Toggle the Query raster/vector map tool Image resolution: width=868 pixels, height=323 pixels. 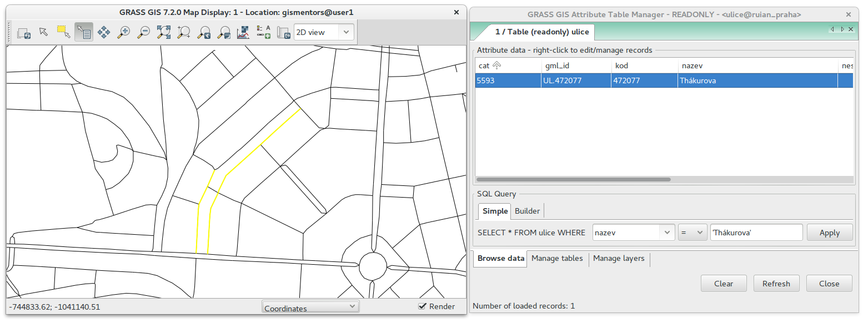(84, 33)
